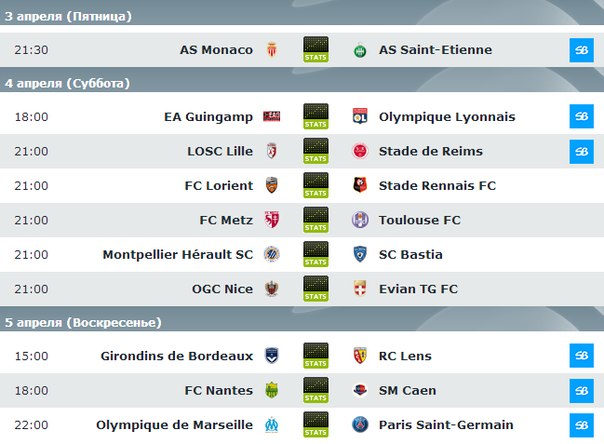
Task: Select the 5 апреля (Воскресенье) date header
Action: point(83,322)
